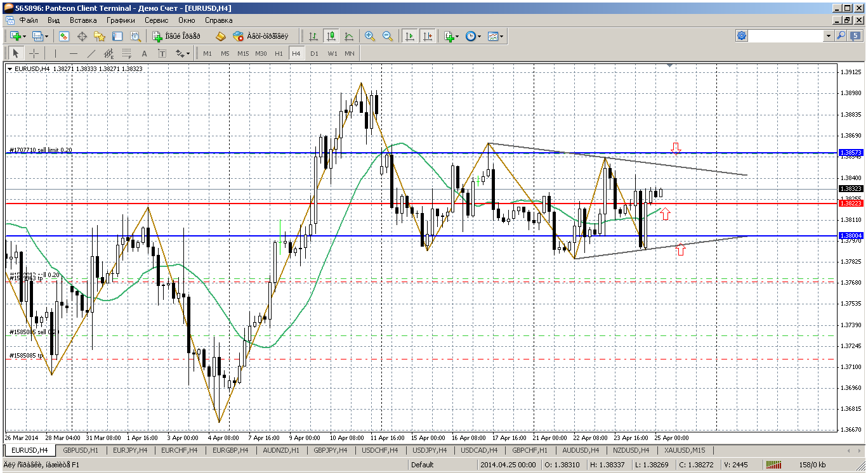
Task: Toggle the chart Auto Scroll button
Action: click(x=410, y=36)
